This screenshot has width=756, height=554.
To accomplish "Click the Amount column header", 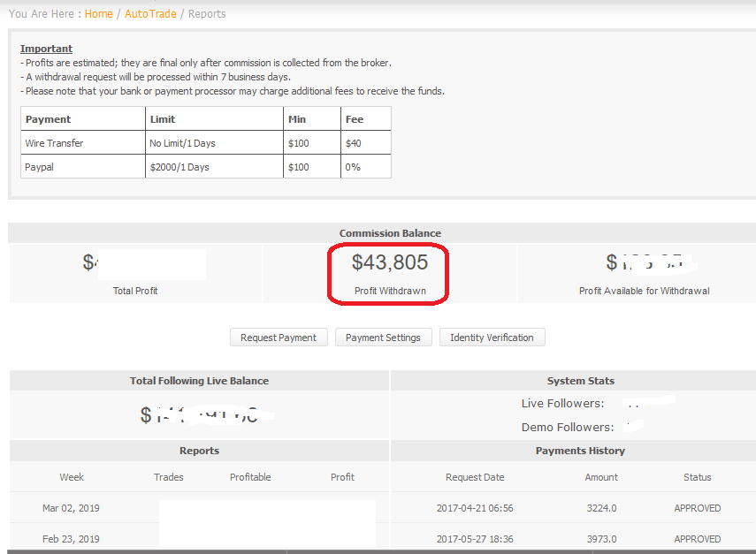I will click(x=601, y=477).
